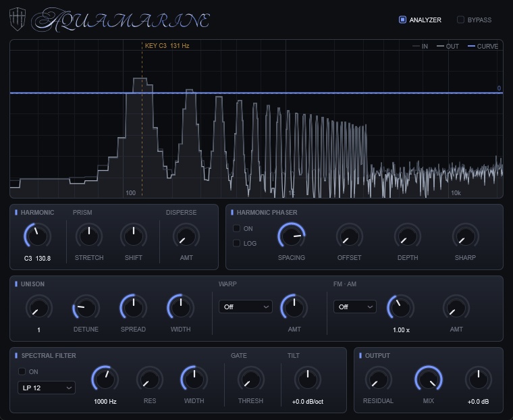The width and height of the screenshot is (513, 420).
Task: Enable the Analyzer checkbox
Action: (x=402, y=20)
